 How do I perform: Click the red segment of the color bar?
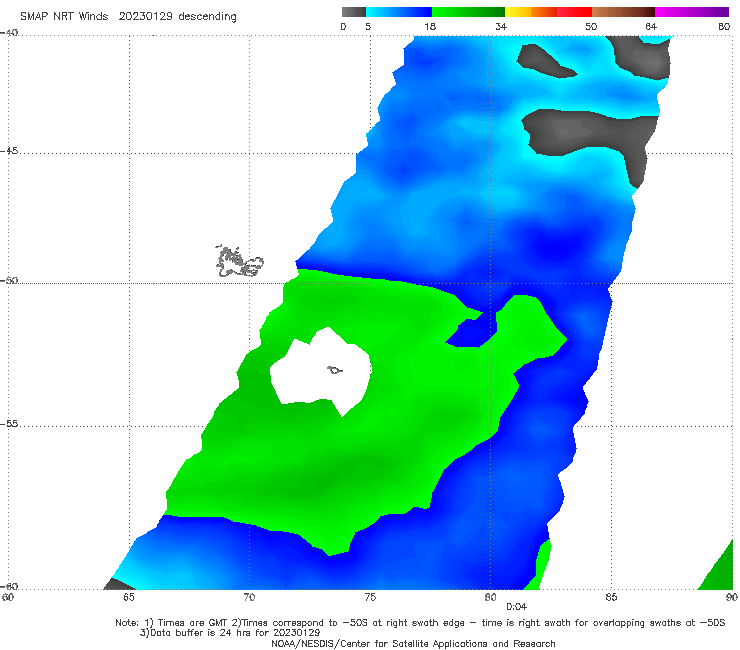coord(574,12)
